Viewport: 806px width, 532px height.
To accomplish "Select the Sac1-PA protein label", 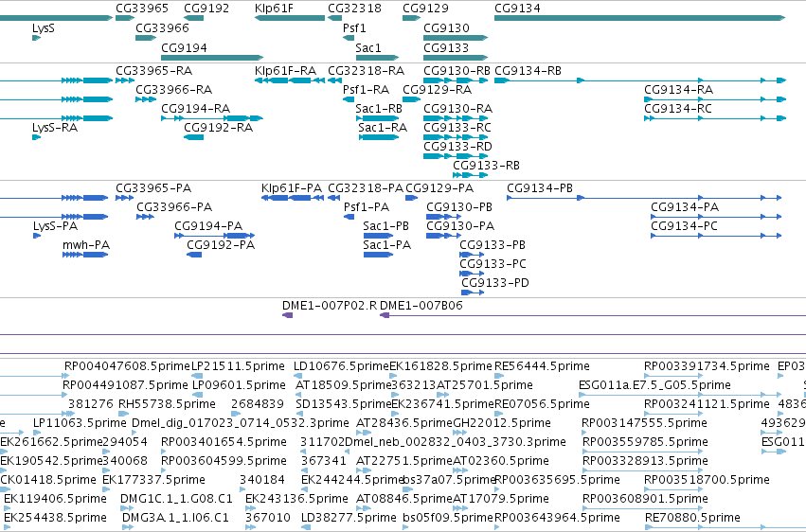I will point(387,245).
